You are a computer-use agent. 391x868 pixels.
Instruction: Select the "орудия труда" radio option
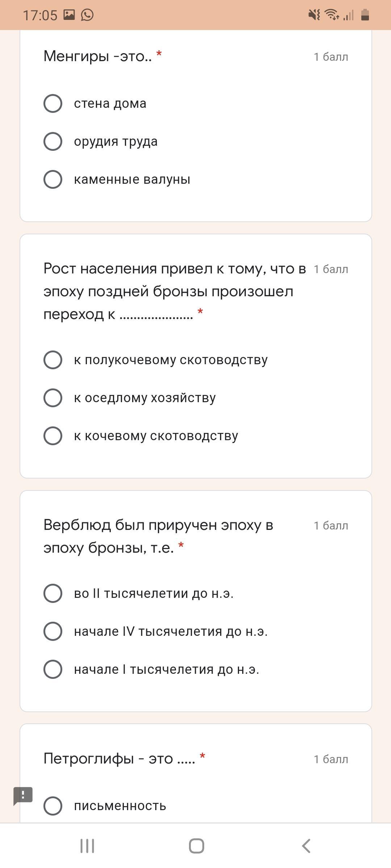pos(53,141)
